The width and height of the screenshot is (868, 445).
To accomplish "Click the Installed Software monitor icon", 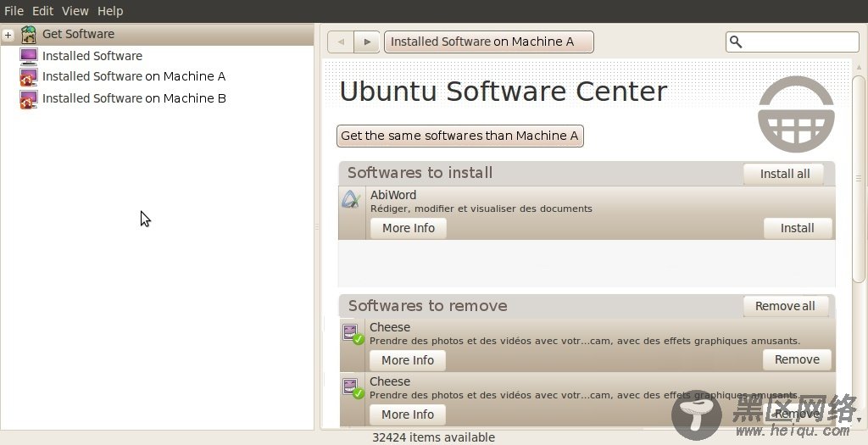I will click(28, 56).
